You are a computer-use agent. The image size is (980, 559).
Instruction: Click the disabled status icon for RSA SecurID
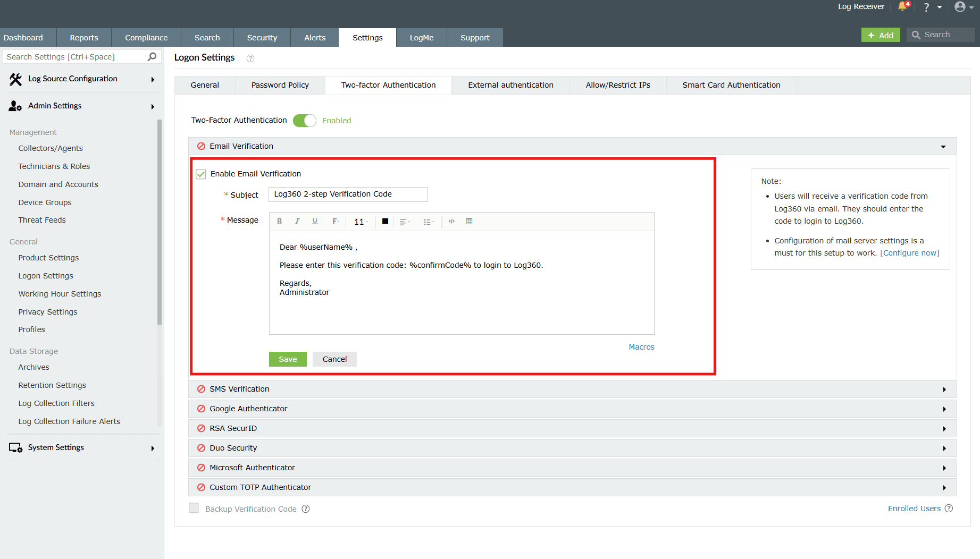(x=201, y=428)
